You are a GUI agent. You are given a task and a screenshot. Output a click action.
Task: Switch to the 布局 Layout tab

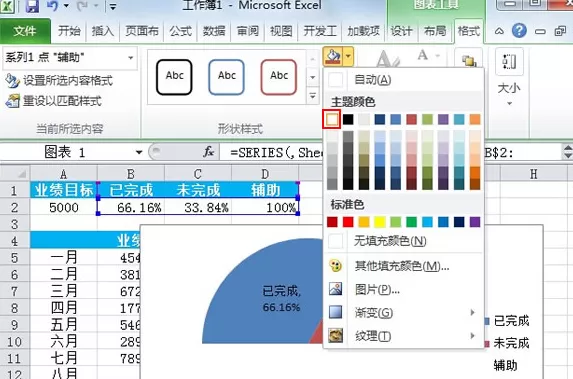(x=435, y=31)
